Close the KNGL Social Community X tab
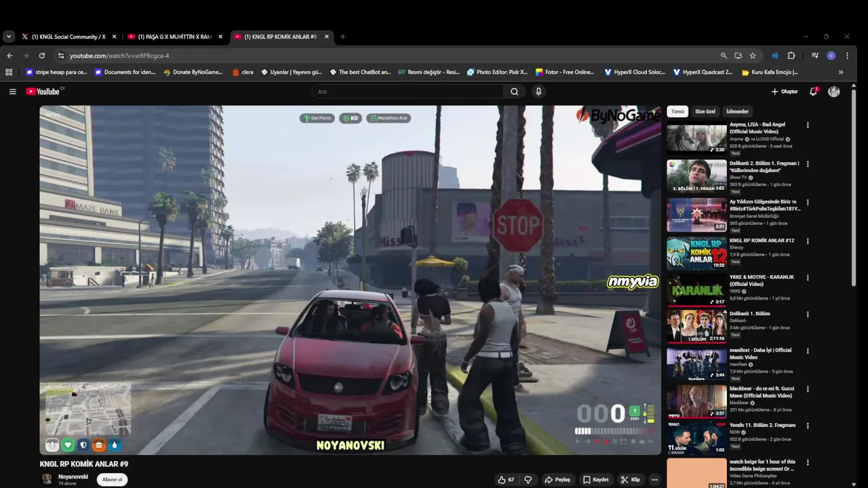The image size is (868, 488). [114, 37]
